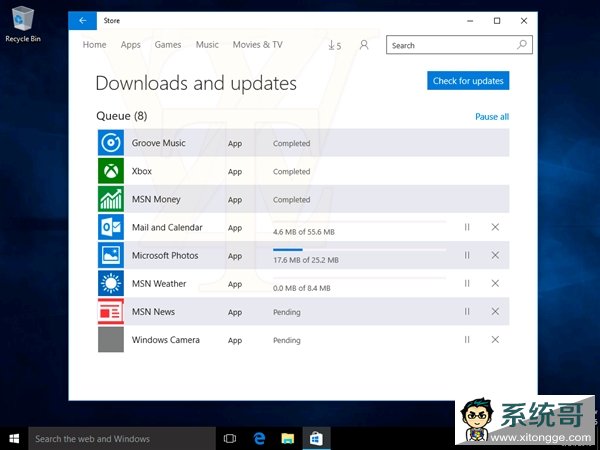Select the MSN Weather name
This screenshot has height=450, width=600.
point(159,284)
